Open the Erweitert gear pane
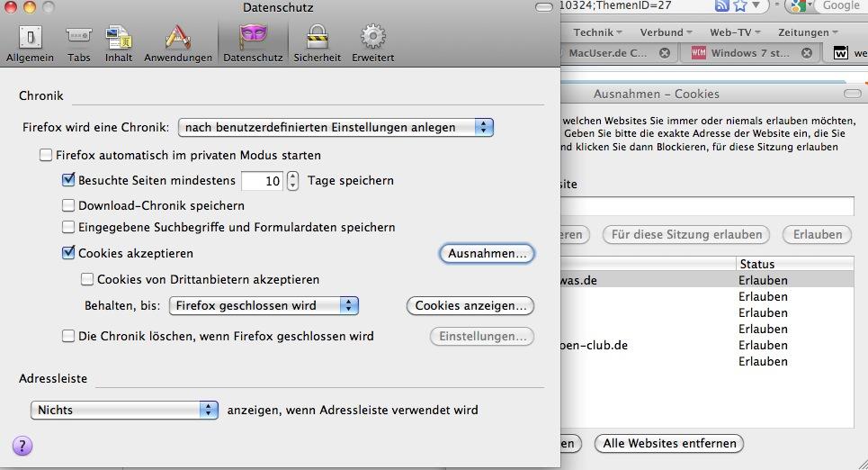Image resolution: width=868 pixels, height=470 pixels. coord(372,44)
